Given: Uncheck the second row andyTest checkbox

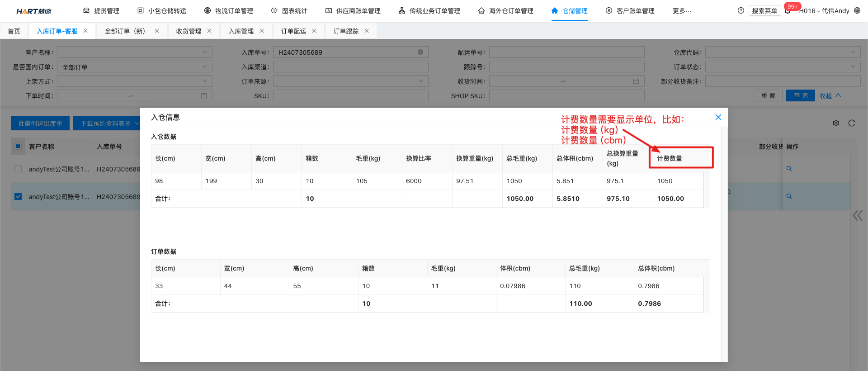Looking at the screenshot, I should pyautogui.click(x=18, y=196).
